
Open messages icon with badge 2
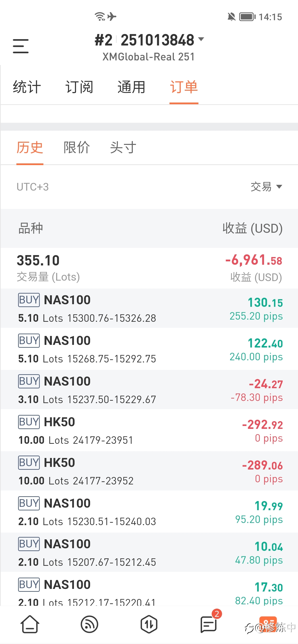[209, 624]
